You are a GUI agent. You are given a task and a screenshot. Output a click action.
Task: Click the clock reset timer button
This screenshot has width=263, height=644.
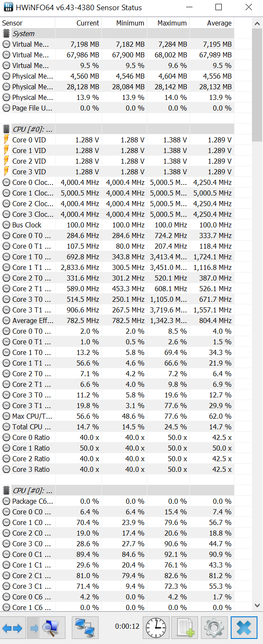156,628
